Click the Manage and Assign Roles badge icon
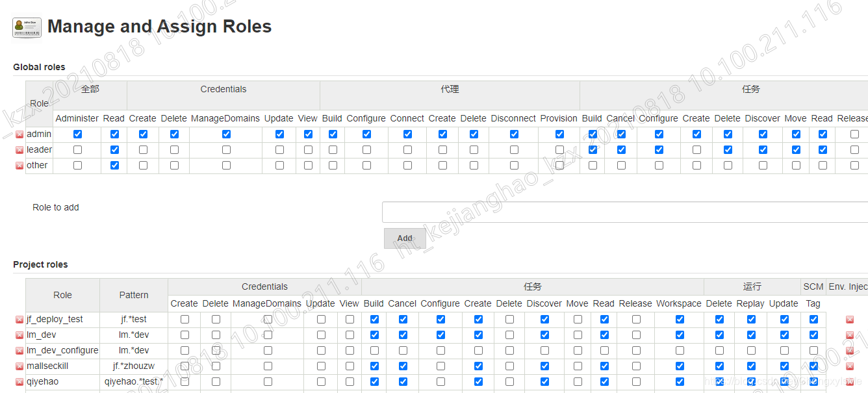Viewport: 868px width, 393px height. pos(27,27)
